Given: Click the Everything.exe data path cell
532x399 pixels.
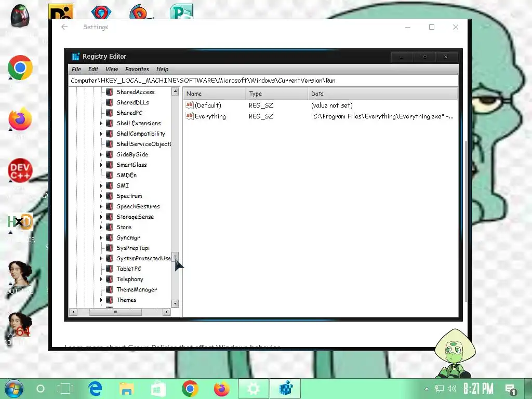Looking at the screenshot, I should coord(382,116).
